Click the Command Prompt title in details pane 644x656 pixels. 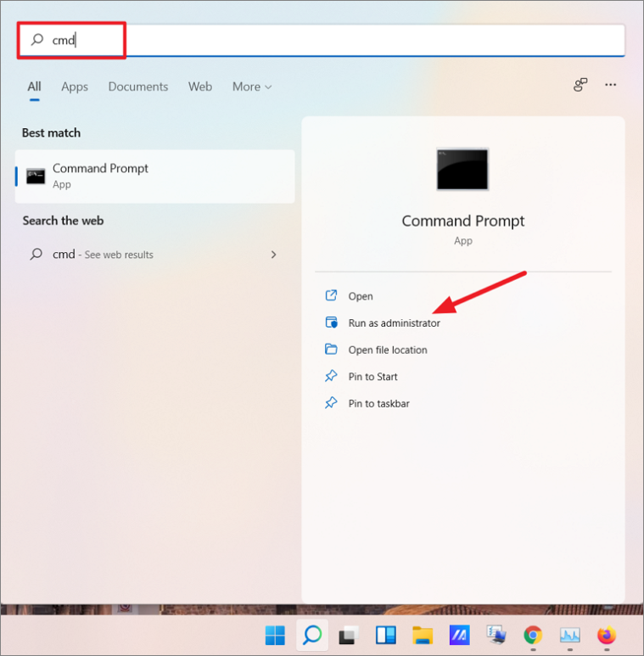tap(463, 221)
